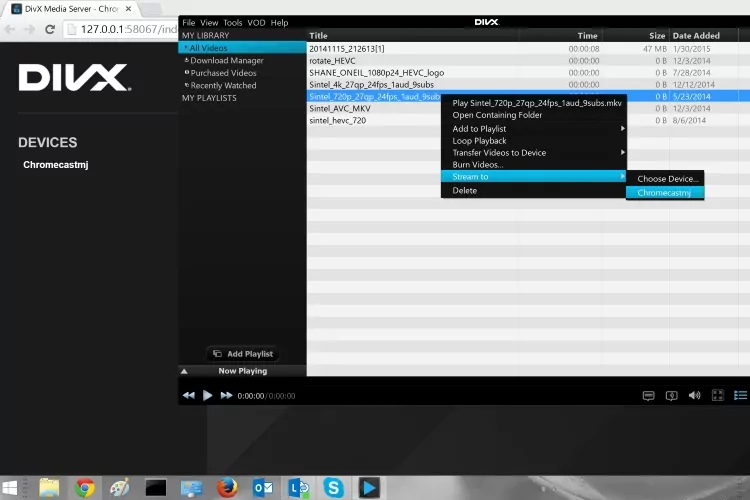Open the control panel taskbar icon

click(x=191, y=488)
